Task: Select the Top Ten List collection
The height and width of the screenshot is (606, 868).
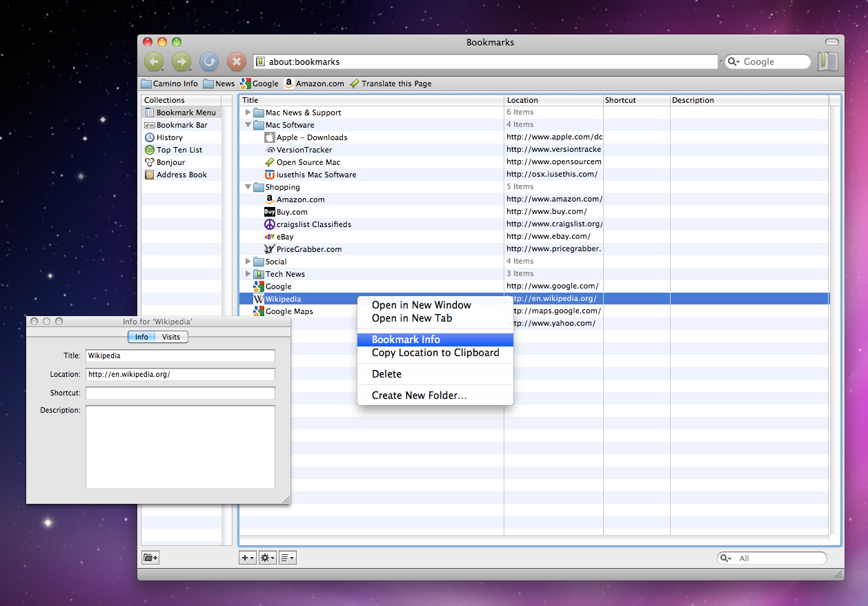Action: coord(181,150)
